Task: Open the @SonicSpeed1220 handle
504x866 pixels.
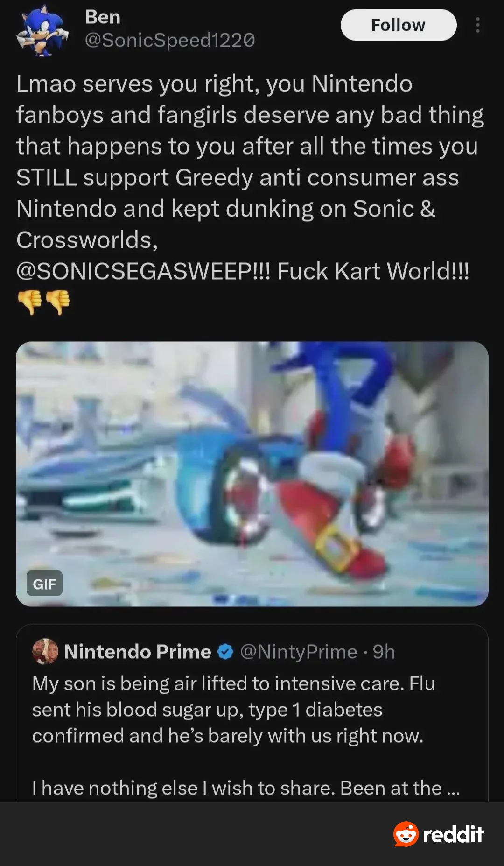Action: 170,41
